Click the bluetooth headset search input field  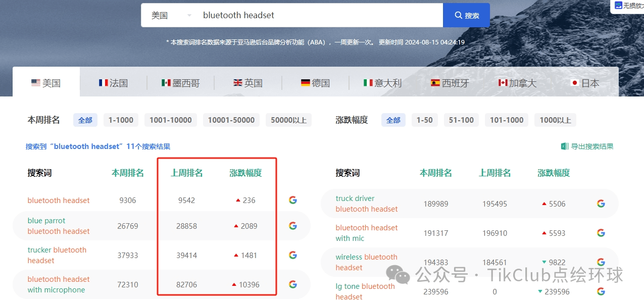[318, 15]
